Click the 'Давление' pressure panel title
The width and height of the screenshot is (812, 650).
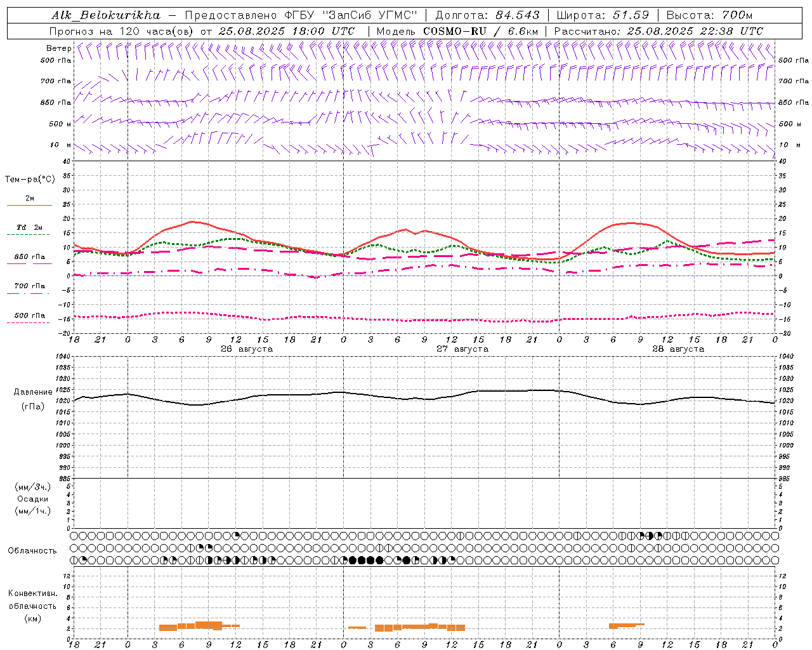(x=33, y=392)
